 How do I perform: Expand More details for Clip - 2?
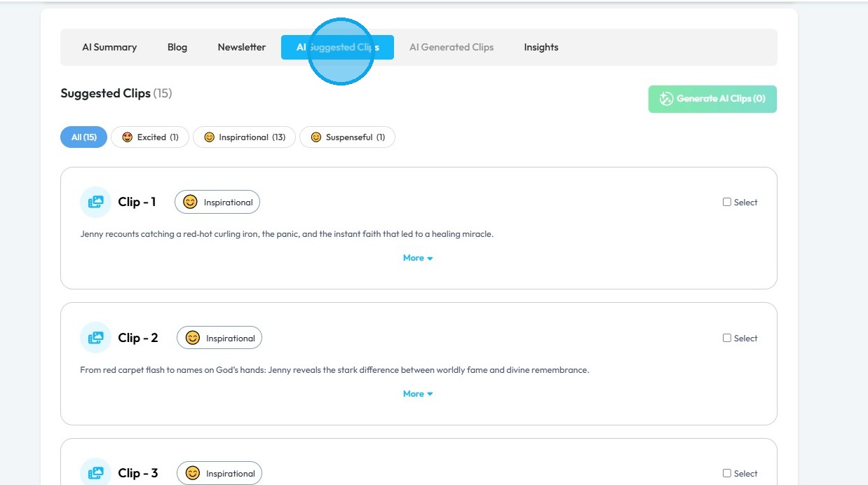pyautogui.click(x=418, y=394)
